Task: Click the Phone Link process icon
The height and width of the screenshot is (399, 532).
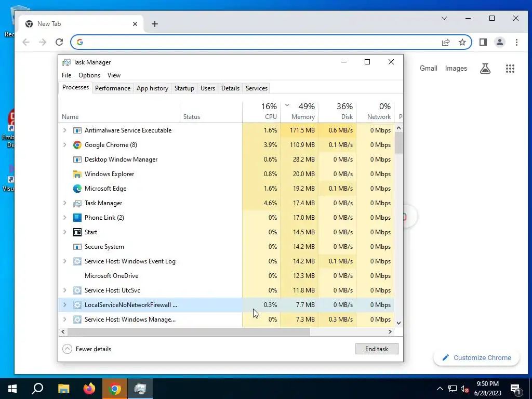Action: 77,218
